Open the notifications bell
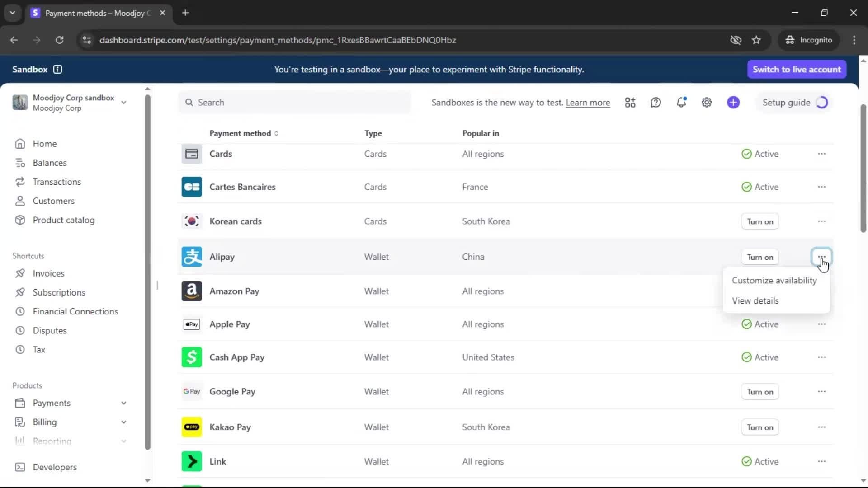Image resolution: width=868 pixels, height=488 pixels. (x=681, y=103)
